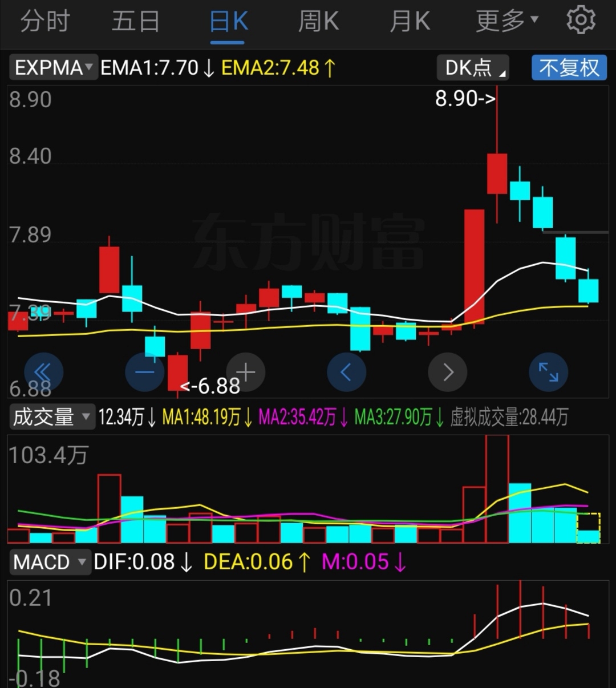
Task: Switch to 分时 tab
Action: tap(45, 22)
